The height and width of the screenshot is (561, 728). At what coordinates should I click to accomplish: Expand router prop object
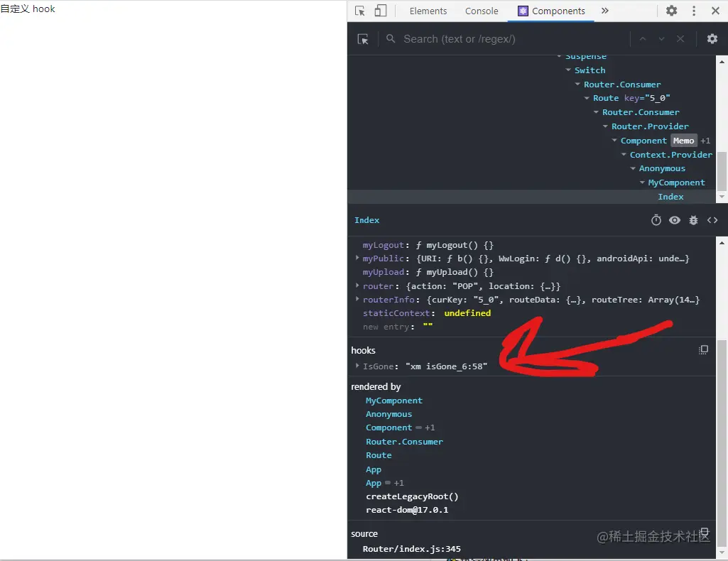pyautogui.click(x=357, y=285)
